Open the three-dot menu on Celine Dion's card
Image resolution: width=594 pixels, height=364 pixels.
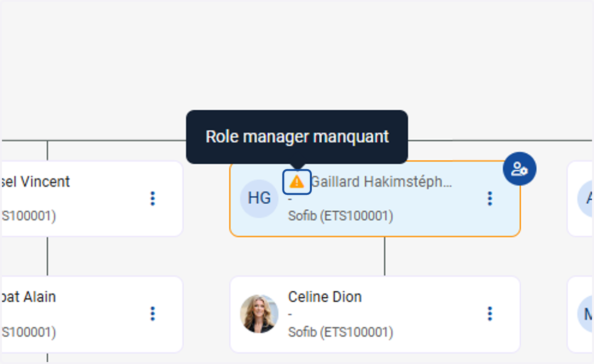(490, 314)
